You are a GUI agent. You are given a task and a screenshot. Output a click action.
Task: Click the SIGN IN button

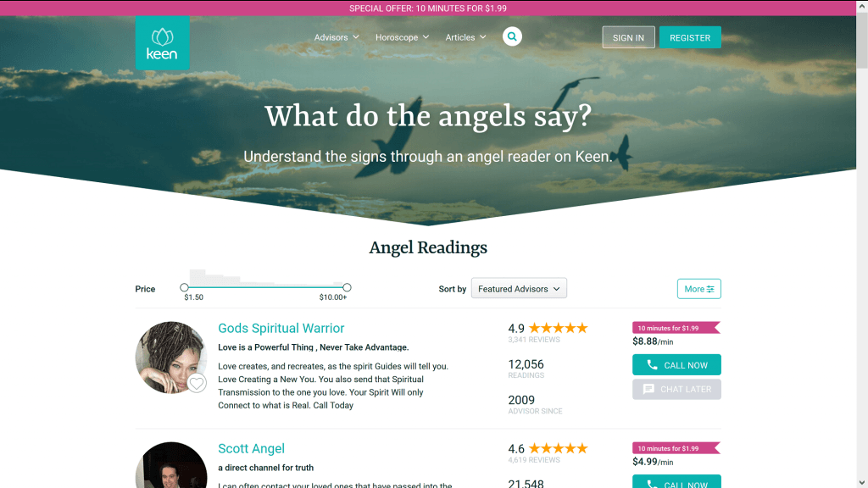628,37
